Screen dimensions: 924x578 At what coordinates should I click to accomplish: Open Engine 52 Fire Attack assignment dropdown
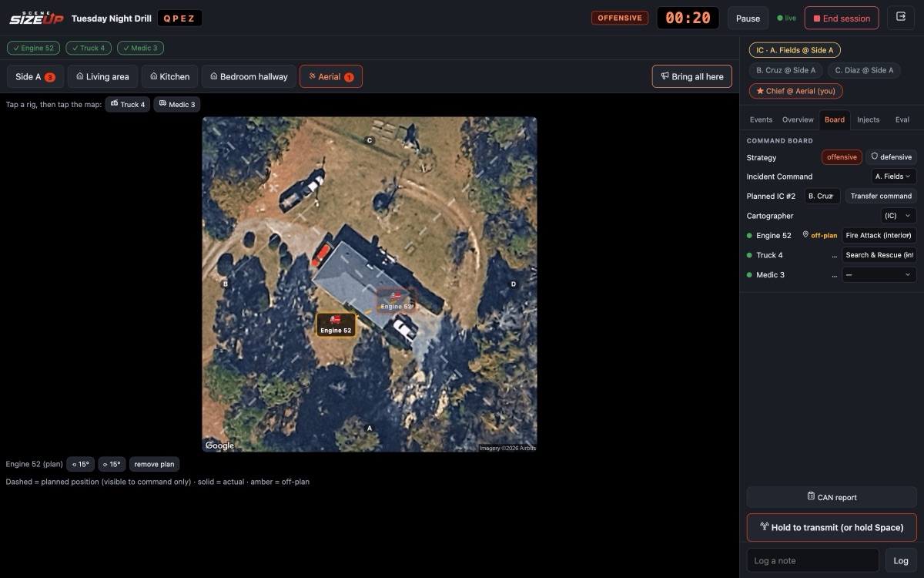(x=879, y=235)
